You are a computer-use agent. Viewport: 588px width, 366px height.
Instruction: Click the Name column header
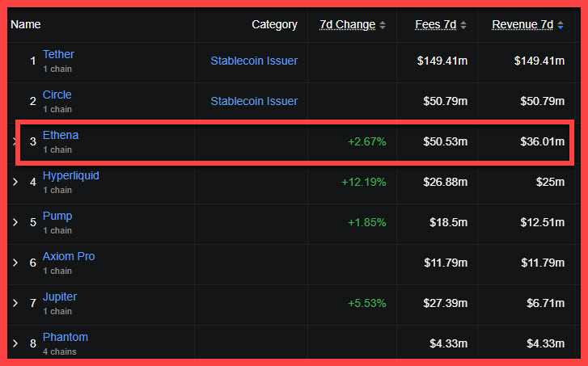26,24
